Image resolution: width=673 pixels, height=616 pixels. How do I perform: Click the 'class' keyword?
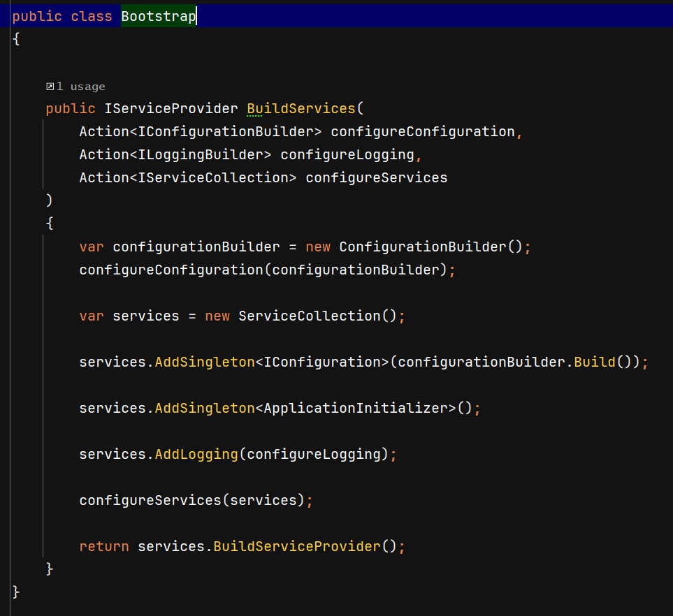pos(92,16)
